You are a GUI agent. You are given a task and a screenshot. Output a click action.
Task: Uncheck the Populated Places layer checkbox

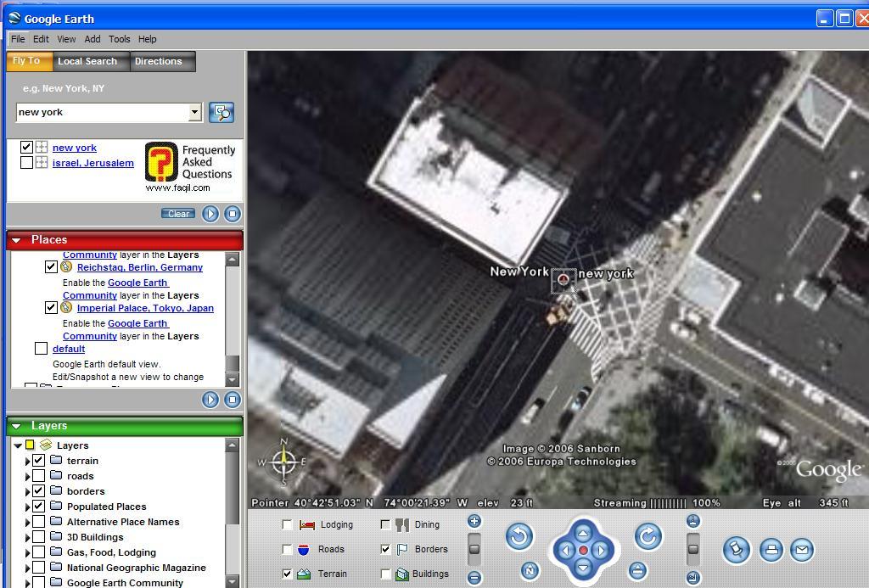[38, 506]
